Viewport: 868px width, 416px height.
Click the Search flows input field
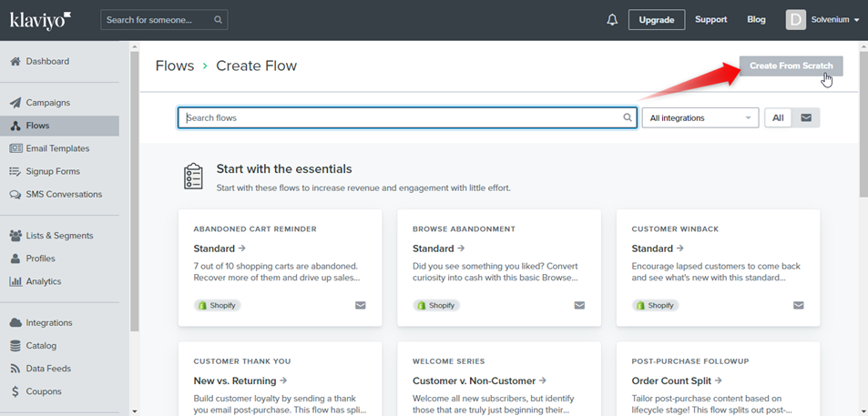pyautogui.click(x=401, y=117)
